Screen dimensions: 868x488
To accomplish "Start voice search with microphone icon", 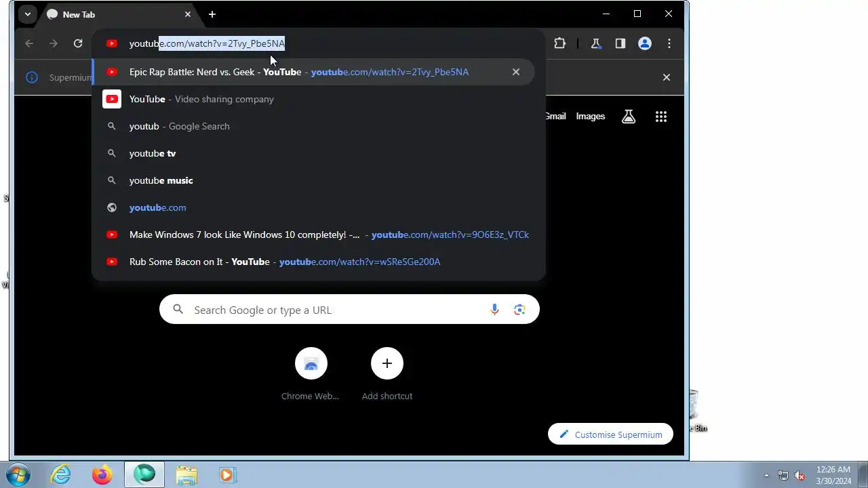I will [494, 310].
